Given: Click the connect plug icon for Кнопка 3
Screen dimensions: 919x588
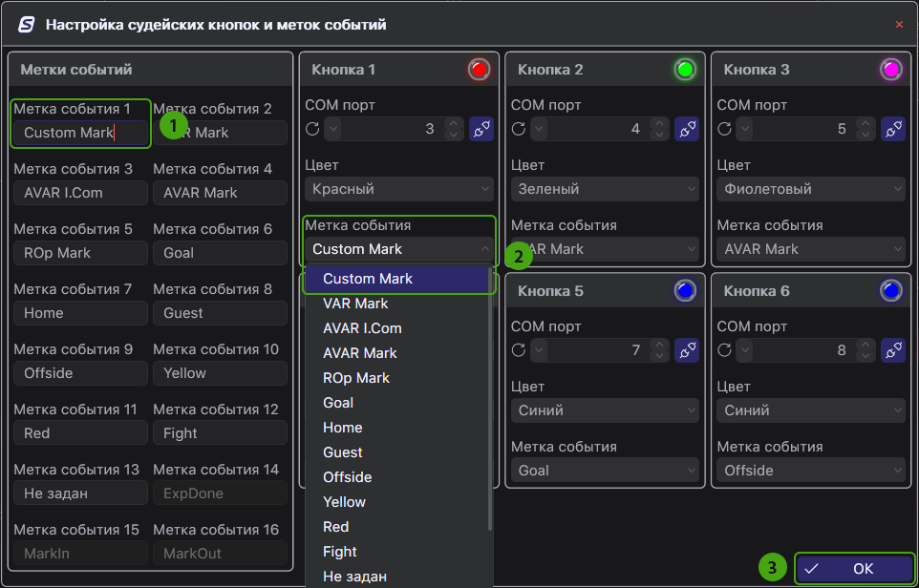Looking at the screenshot, I should pyautogui.click(x=893, y=129).
